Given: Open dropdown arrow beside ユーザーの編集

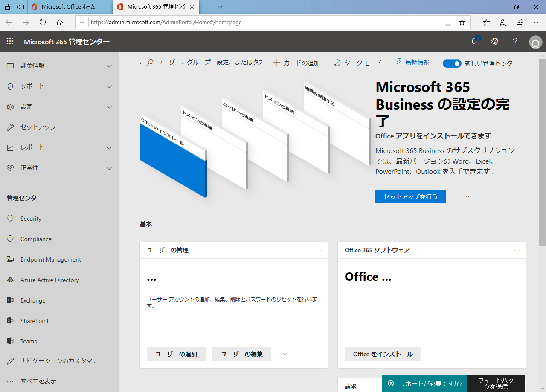Looking at the screenshot, I should pyautogui.click(x=285, y=354).
